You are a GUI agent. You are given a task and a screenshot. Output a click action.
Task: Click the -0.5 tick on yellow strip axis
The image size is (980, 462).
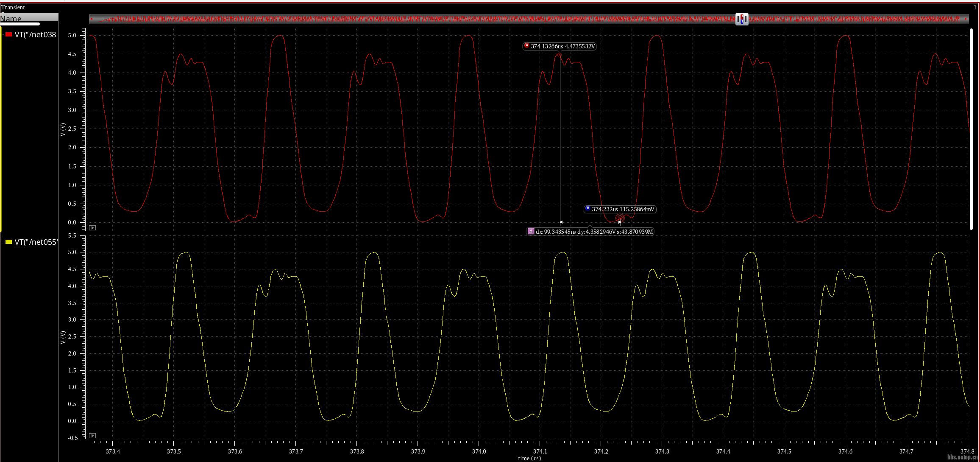[x=73, y=438]
